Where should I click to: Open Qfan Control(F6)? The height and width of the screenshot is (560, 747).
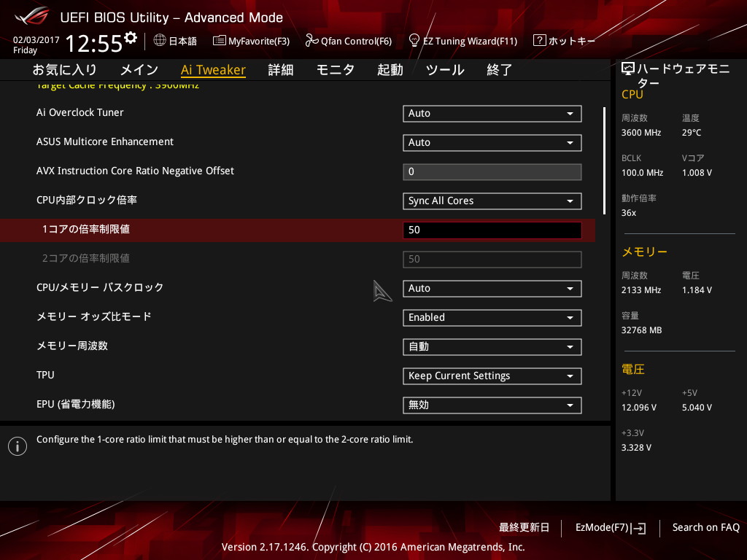pyautogui.click(x=348, y=41)
